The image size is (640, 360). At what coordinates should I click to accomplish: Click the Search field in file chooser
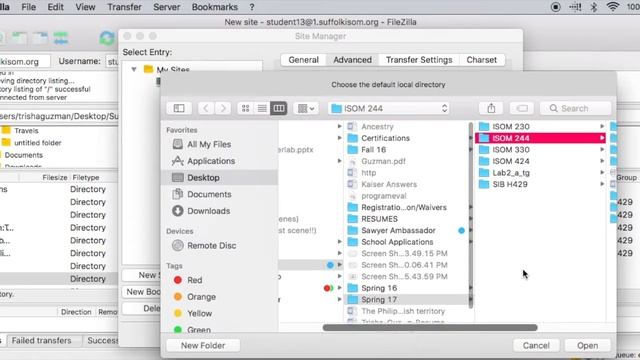click(x=576, y=108)
